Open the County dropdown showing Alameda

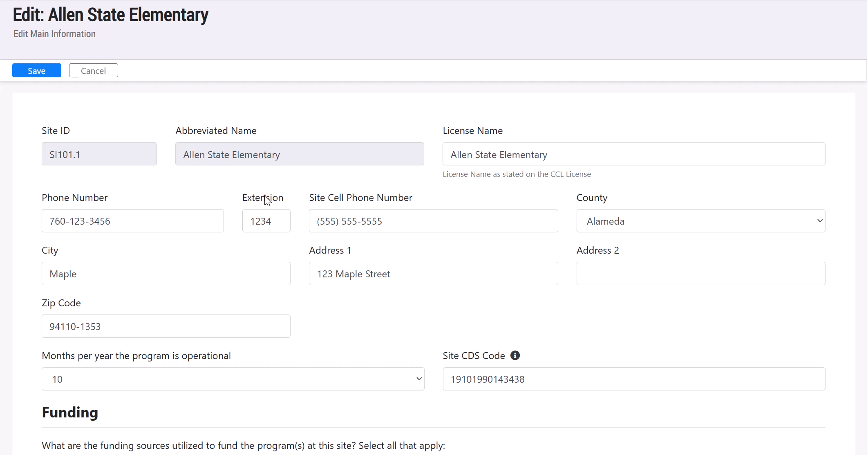700,221
